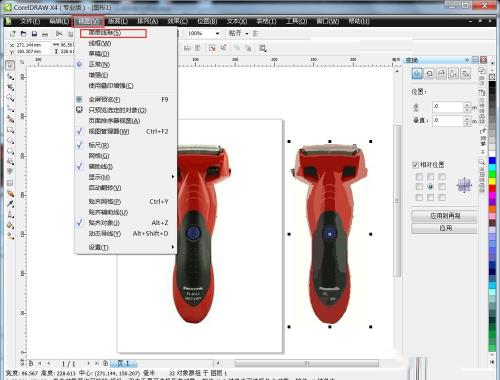
Task: Click the New document toolbar icon
Action: 13,34
